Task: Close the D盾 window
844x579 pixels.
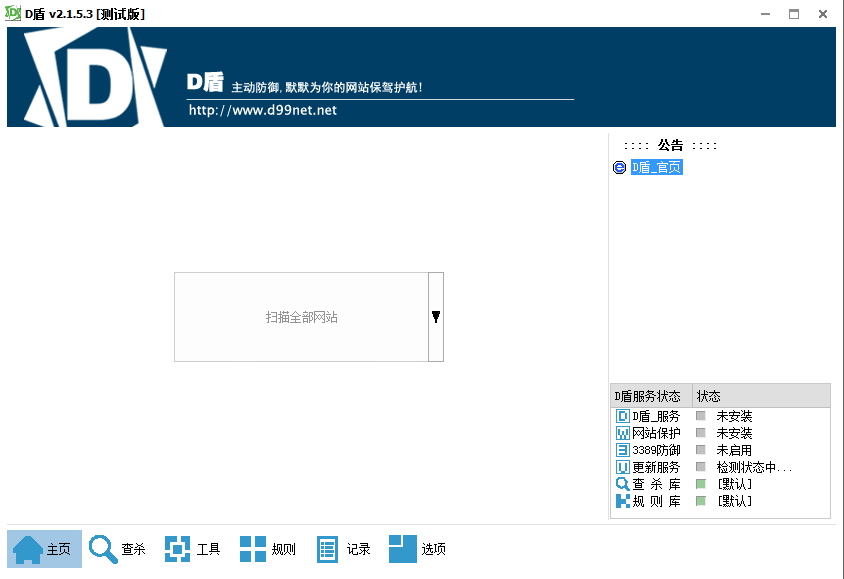Action: [823, 14]
